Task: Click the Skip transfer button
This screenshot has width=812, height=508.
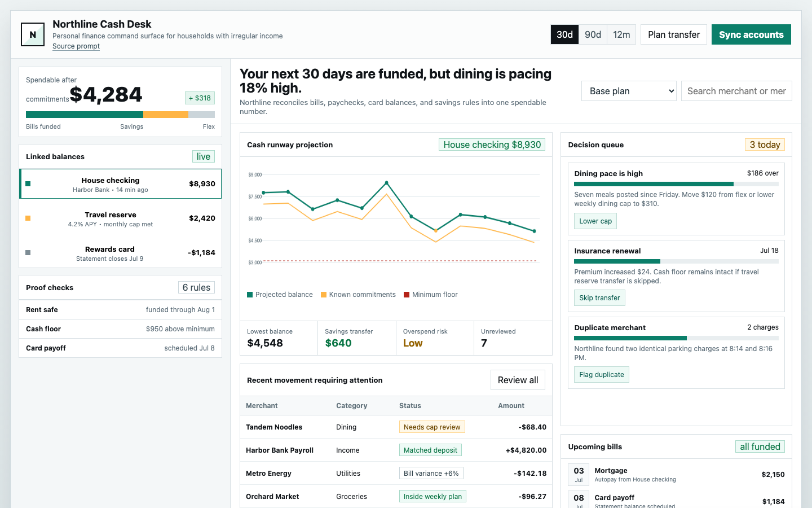Action: point(599,297)
